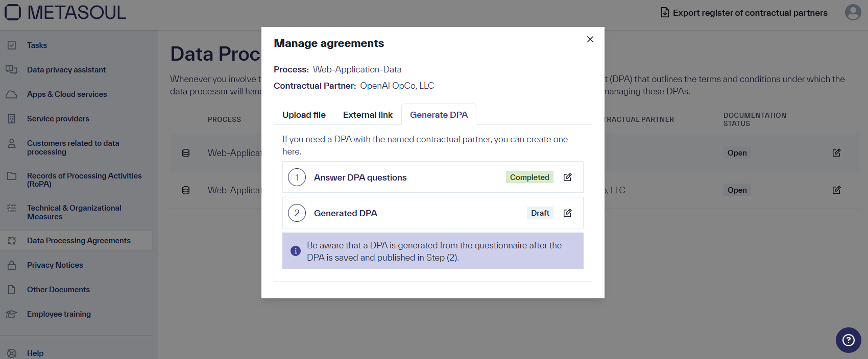
Task: Click the METASOUL logo
Action: pyautogui.click(x=65, y=12)
